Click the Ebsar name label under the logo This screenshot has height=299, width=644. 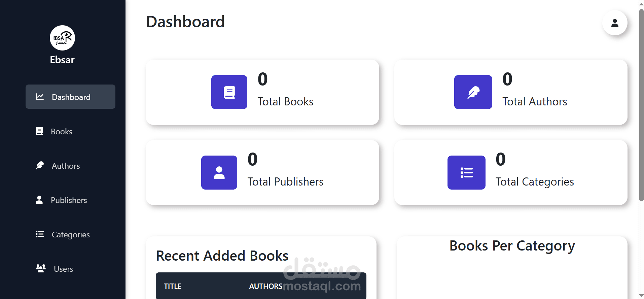62,60
